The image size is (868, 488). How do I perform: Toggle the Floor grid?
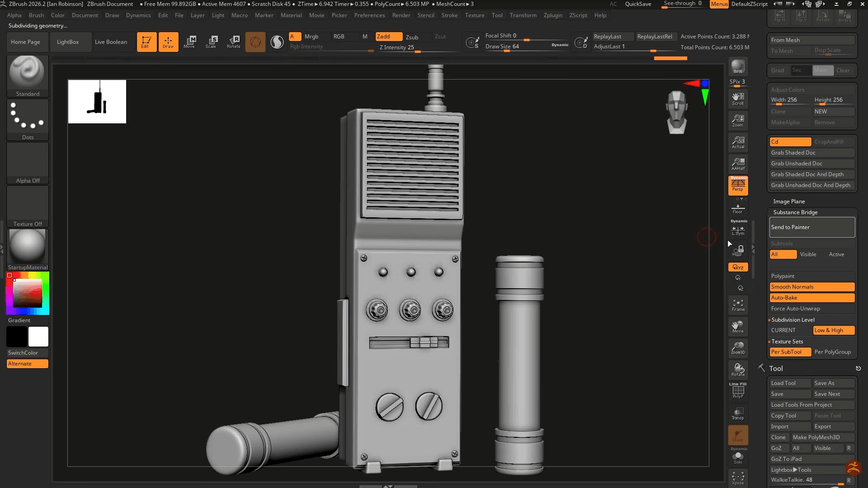(738, 208)
